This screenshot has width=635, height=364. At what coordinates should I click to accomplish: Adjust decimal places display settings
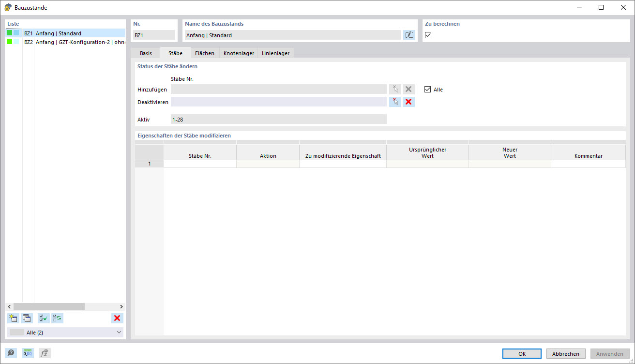pyautogui.click(x=28, y=353)
